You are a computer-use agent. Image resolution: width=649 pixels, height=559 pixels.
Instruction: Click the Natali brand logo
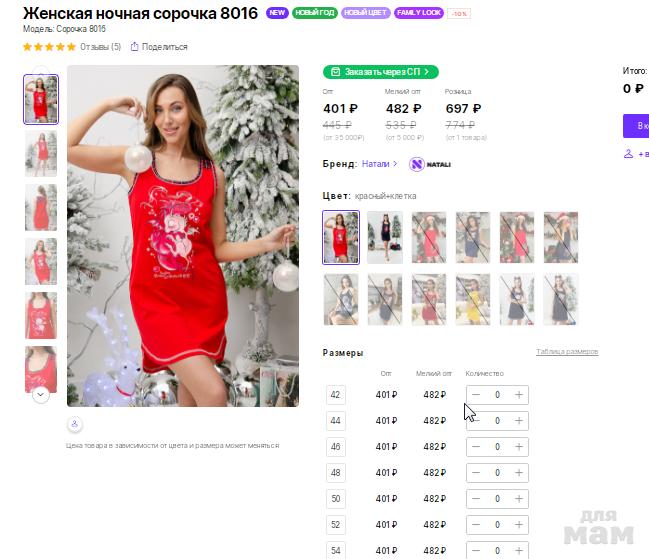tap(430, 164)
